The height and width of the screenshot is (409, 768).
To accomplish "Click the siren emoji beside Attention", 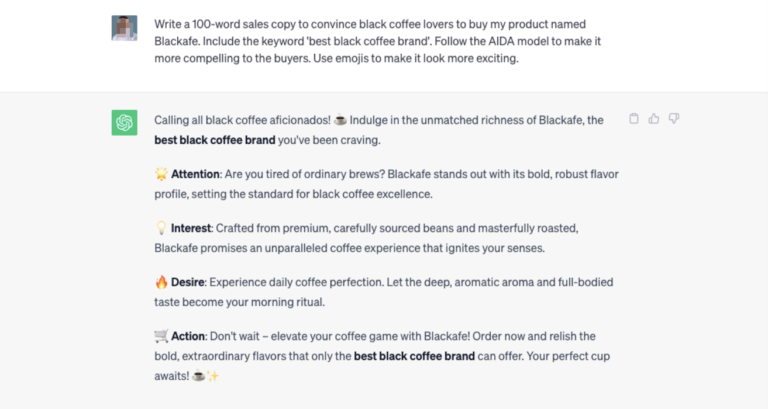I will pyautogui.click(x=160, y=174).
